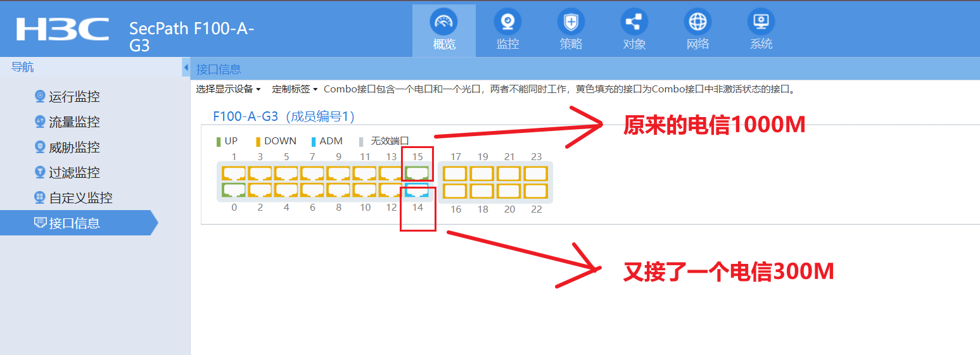This screenshot has height=355, width=980.
Task: Select the port 12 interface icon
Action: pos(391,190)
